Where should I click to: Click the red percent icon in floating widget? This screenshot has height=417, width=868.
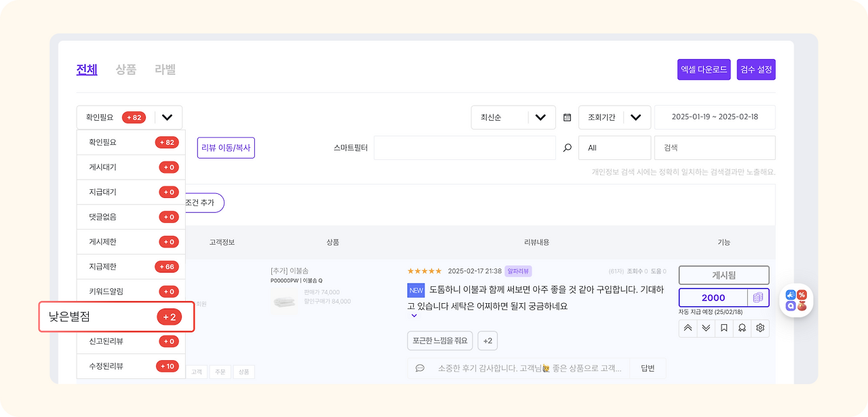[802, 295]
